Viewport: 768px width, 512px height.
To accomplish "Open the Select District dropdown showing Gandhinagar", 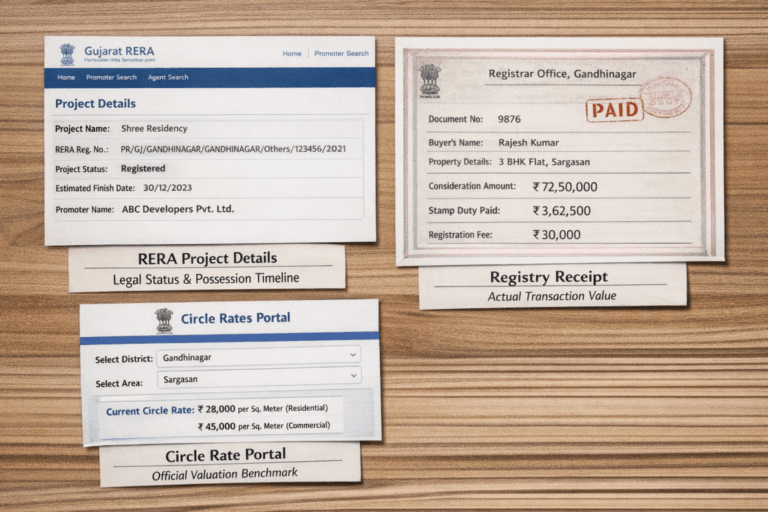I will pos(258,356).
